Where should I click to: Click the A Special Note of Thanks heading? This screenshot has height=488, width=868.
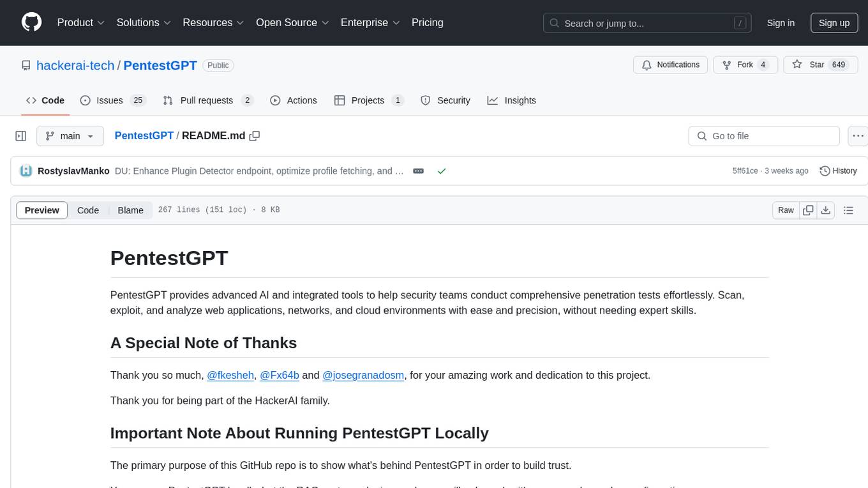[204, 343]
